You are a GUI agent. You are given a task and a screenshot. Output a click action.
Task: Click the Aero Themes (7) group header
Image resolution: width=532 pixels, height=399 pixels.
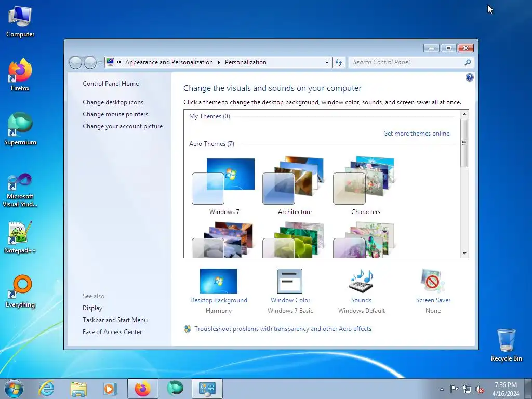pyautogui.click(x=211, y=144)
